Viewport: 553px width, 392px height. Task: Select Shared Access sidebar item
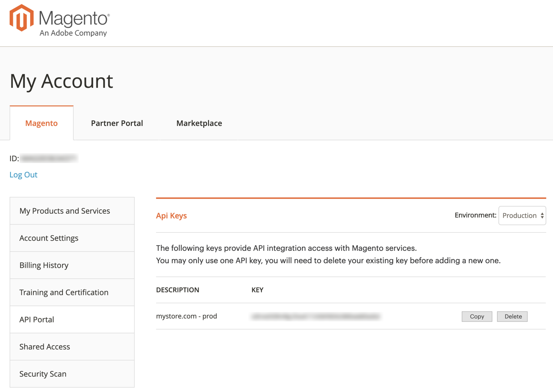pyautogui.click(x=72, y=347)
